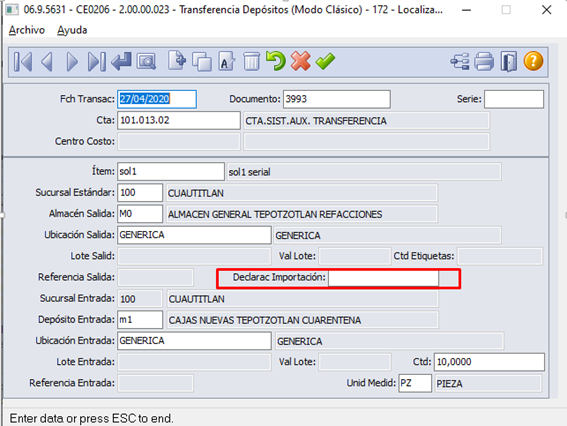The height and width of the screenshot is (426, 567).
Task: Click the Val Lote field beside Lote Salid
Action: [x=355, y=256]
